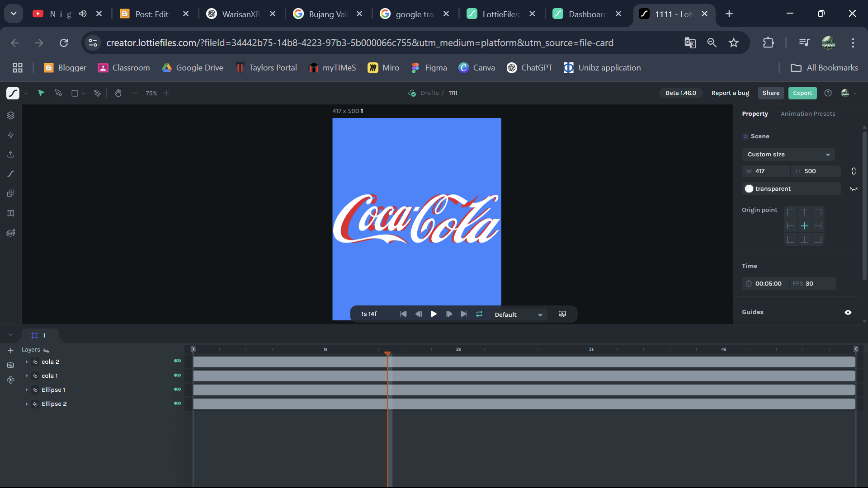Expand the Custom size dropdown
Viewport: 868px width, 488px height.
pos(788,155)
